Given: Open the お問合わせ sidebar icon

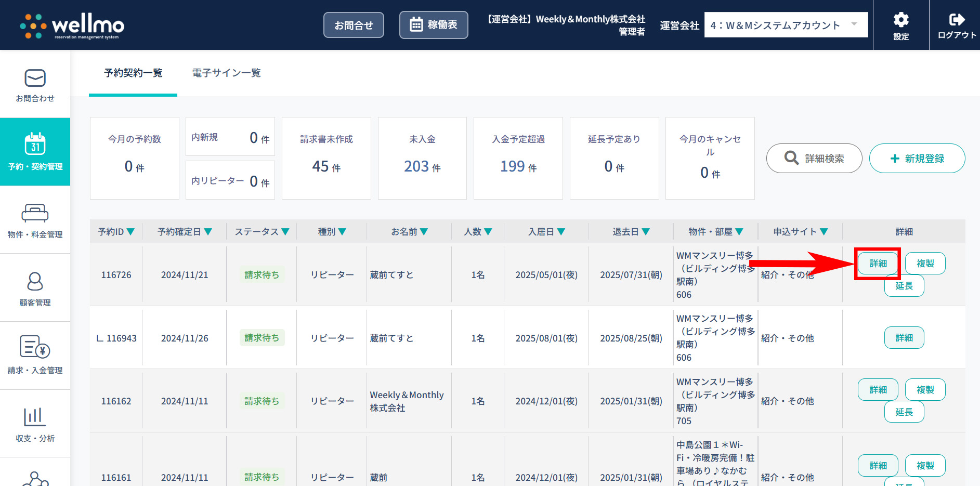Looking at the screenshot, I should pyautogui.click(x=35, y=78).
